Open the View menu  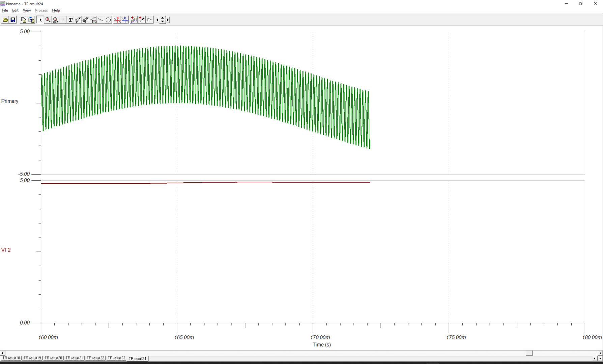pyautogui.click(x=27, y=10)
